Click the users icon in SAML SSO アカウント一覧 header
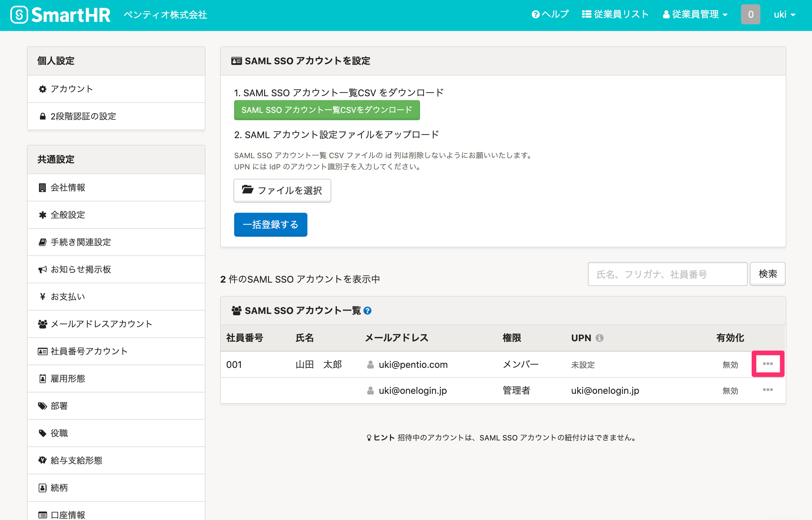Screen dimensions: 812x520 (236, 311)
